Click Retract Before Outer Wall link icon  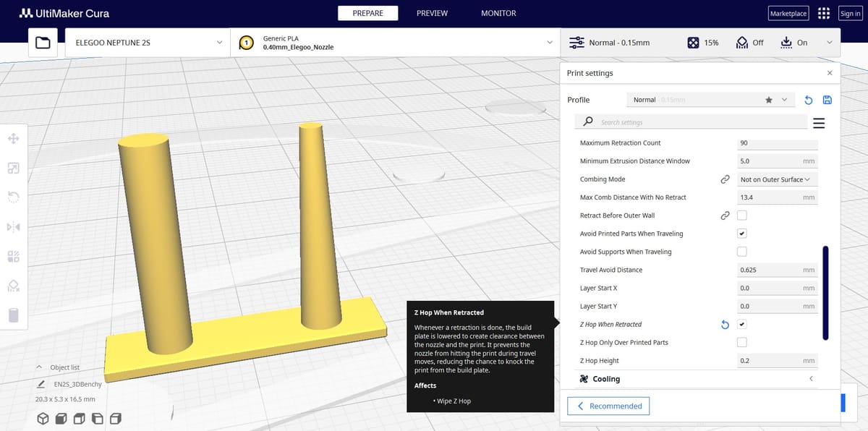(724, 215)
